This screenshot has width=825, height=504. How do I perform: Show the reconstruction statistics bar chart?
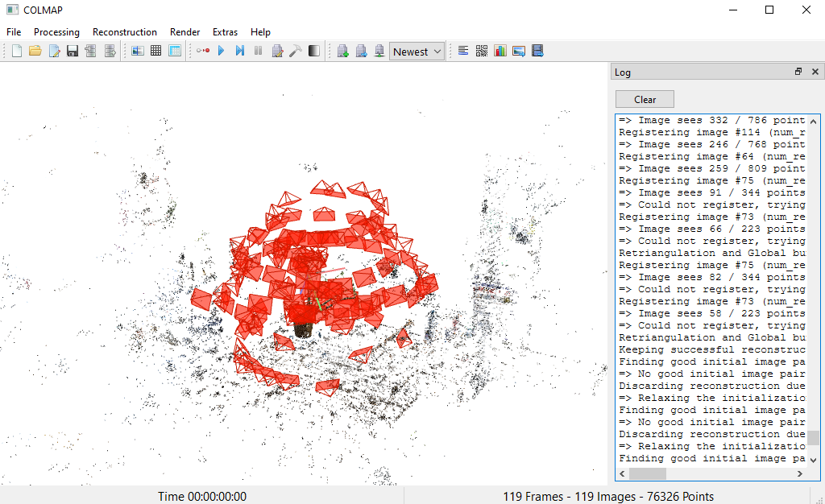500,50
